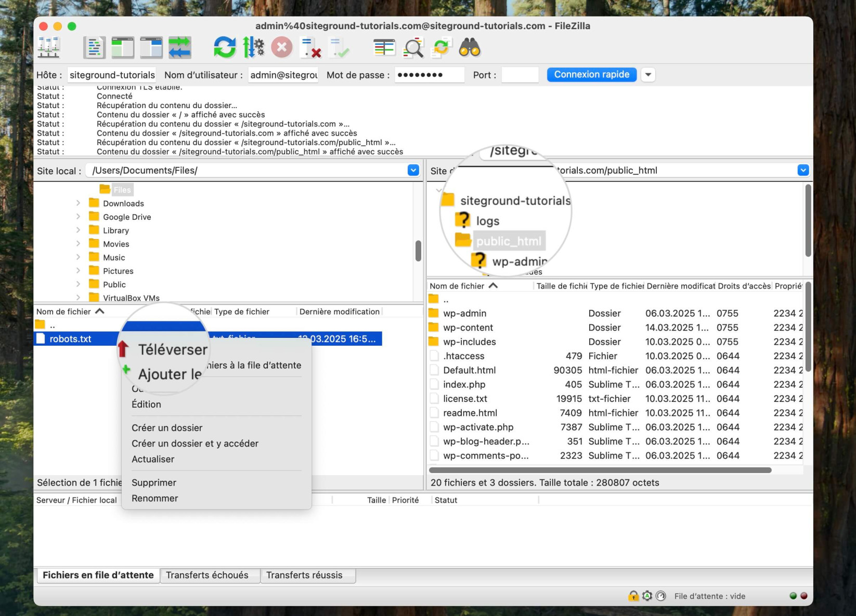Click the gear icon in status bar
The width and height of the screenshot is (856, 616).
647,596
